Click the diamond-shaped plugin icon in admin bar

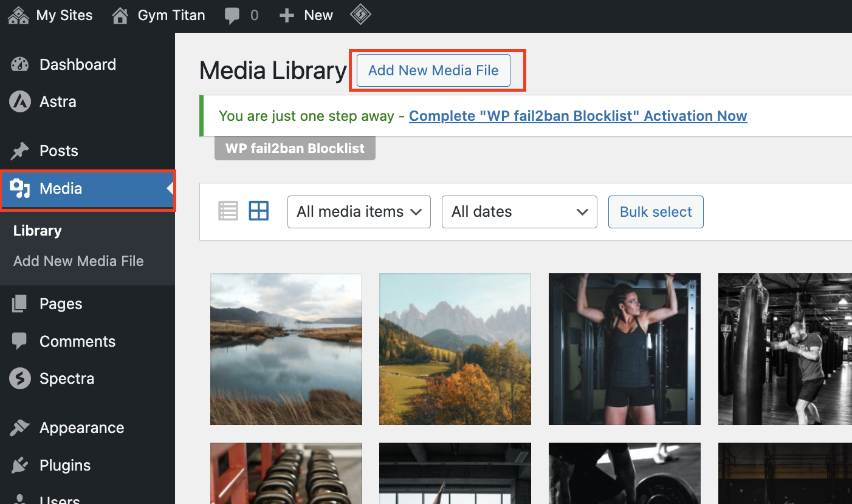click(361, 15)
